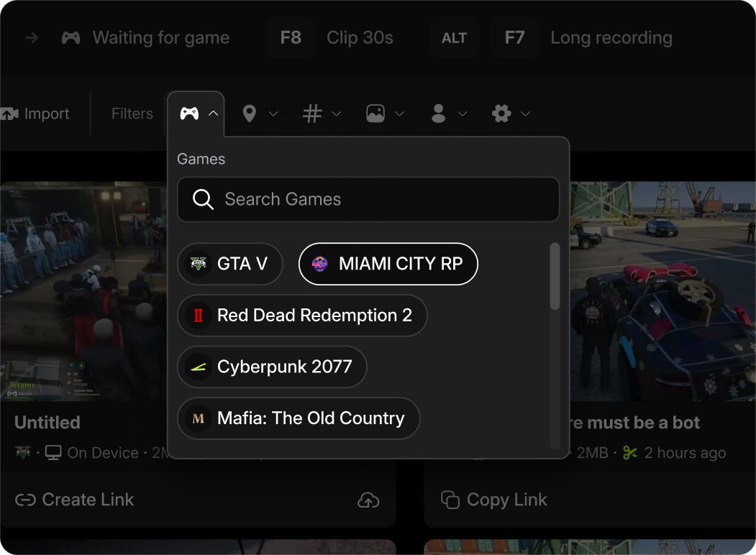Select the Mafia: The Old Country chip
The height and width of the screenshot is (555, 756).
point(299,418)
